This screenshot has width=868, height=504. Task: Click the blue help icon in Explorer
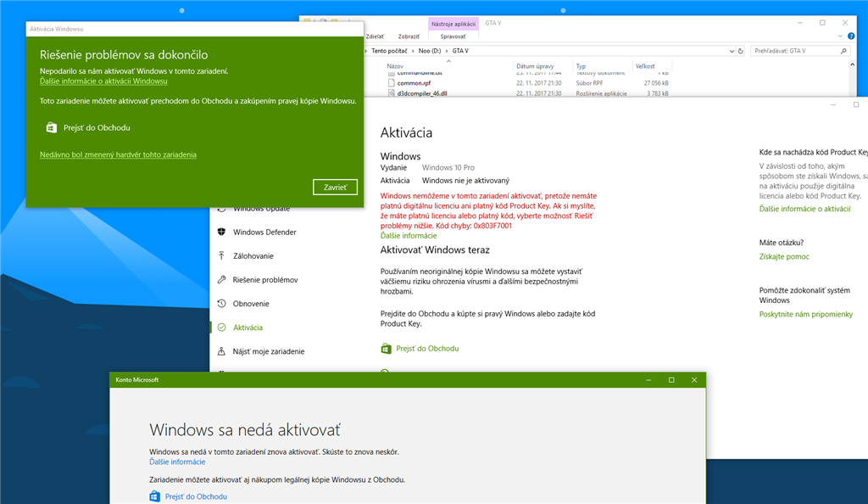pos(851,36)
